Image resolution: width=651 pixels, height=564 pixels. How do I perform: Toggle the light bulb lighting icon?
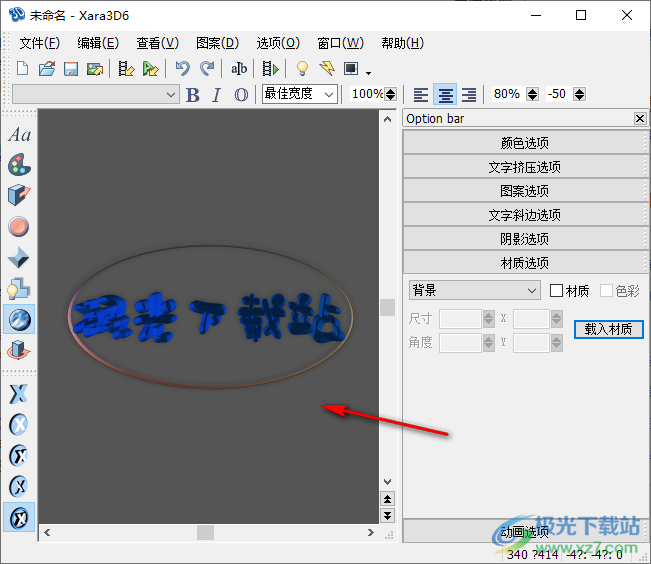tap(302, 69)
